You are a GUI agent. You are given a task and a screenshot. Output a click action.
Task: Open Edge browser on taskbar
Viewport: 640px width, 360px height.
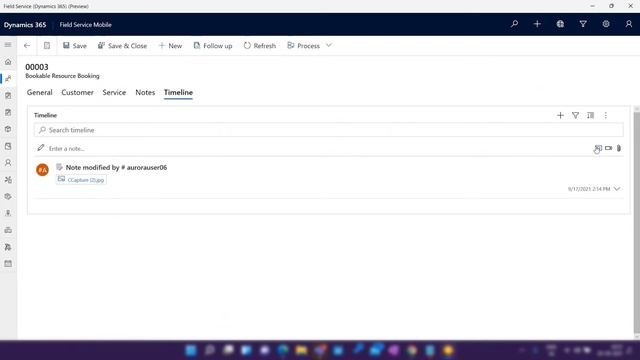(283, 350)
